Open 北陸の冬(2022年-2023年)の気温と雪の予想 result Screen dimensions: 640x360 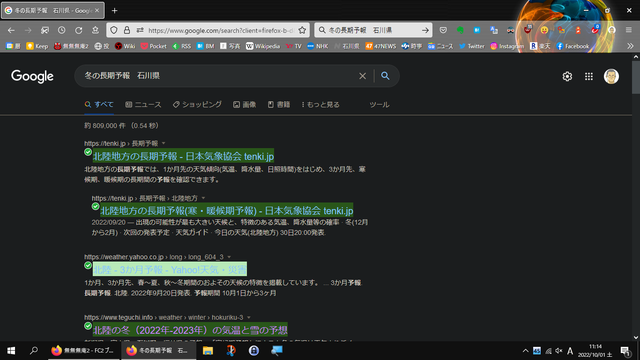tap(190, 330)
